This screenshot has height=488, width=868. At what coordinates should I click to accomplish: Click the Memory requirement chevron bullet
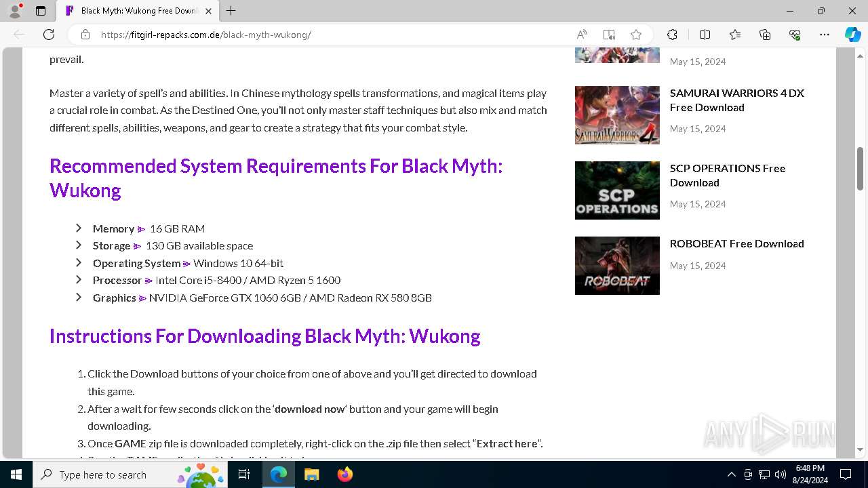[79, 228]
